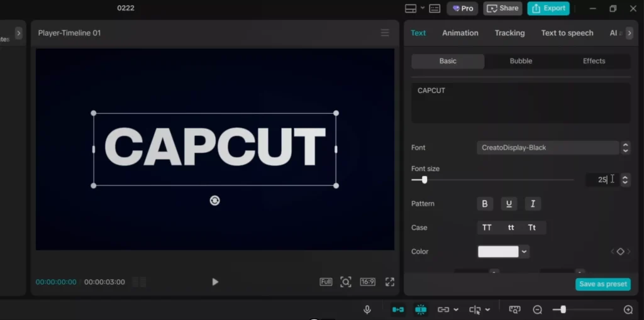
Task: Click the microphone record icon
Action: pos(367,310)
